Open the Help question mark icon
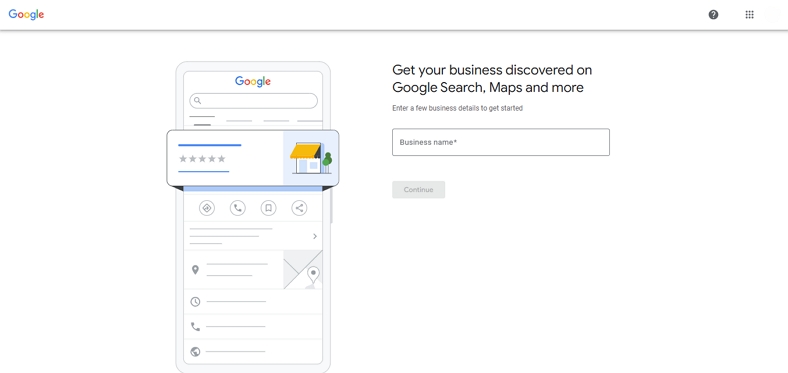Screen dimensions: 788x373 713,15
